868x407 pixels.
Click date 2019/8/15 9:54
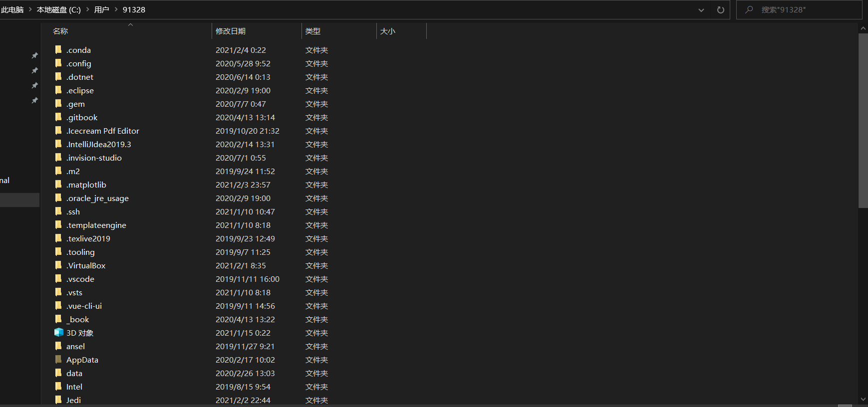[x=243, y=387]
